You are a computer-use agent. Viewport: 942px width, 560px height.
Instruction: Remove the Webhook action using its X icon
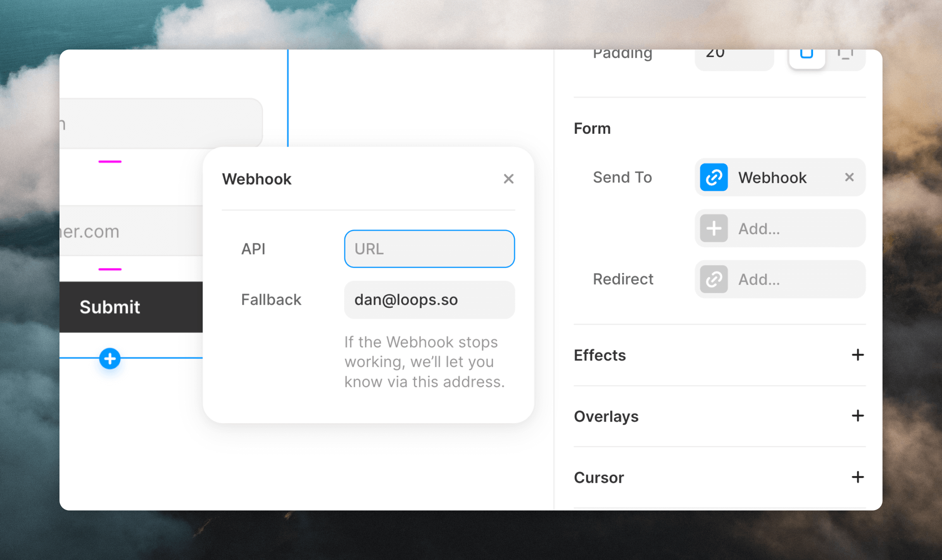coord(849,177)
